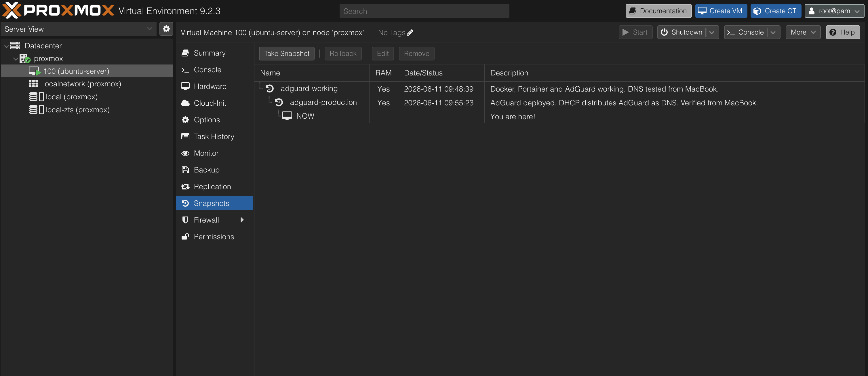
Task: Click the Permissions unlock icon
Action: pyautogui.click(x=185, y=237)
